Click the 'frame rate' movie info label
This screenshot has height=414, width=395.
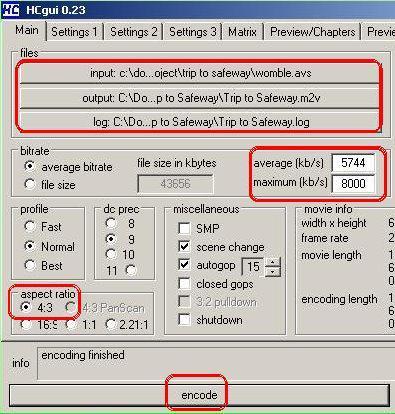[325, 238]
